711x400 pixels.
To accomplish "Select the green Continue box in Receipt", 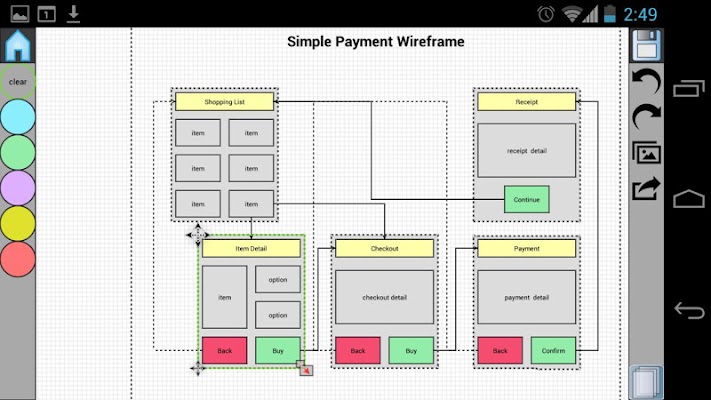I will [x=526, y=199].
